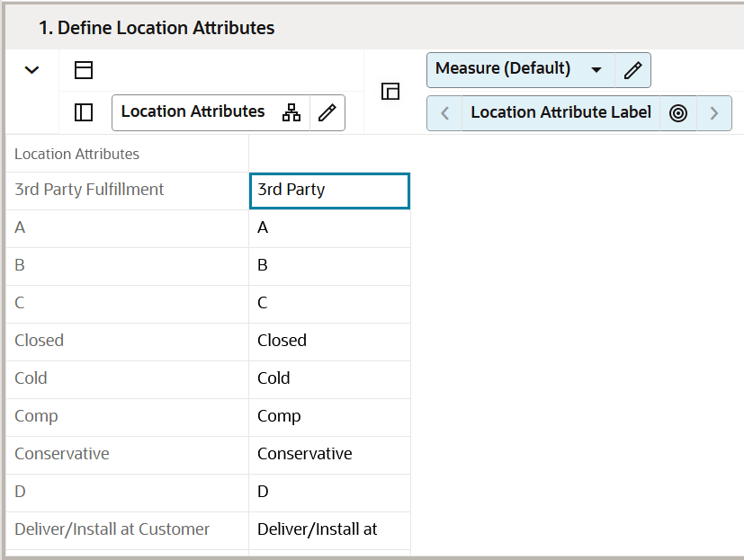Click the 1. Define Location Attributes header

point(158,28)
